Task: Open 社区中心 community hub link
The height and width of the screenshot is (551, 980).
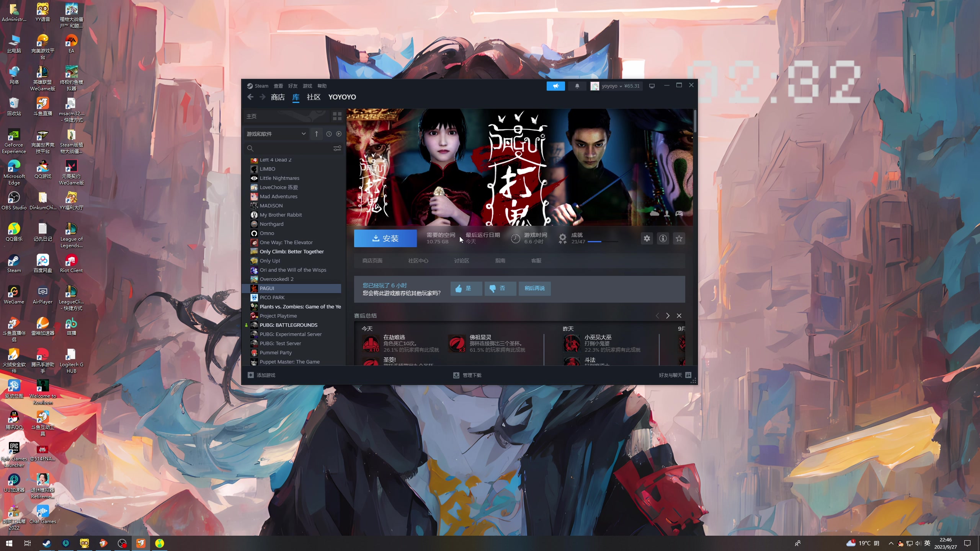Action: (418, 261)
